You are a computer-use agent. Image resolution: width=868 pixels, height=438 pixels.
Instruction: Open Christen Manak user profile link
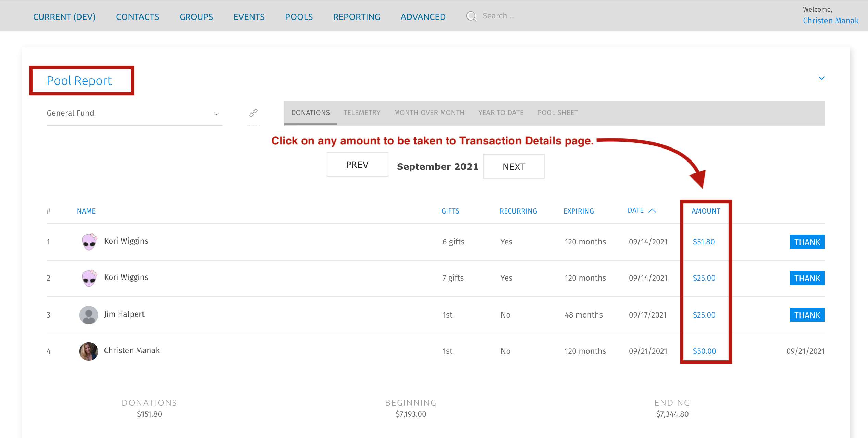[831, 21]
